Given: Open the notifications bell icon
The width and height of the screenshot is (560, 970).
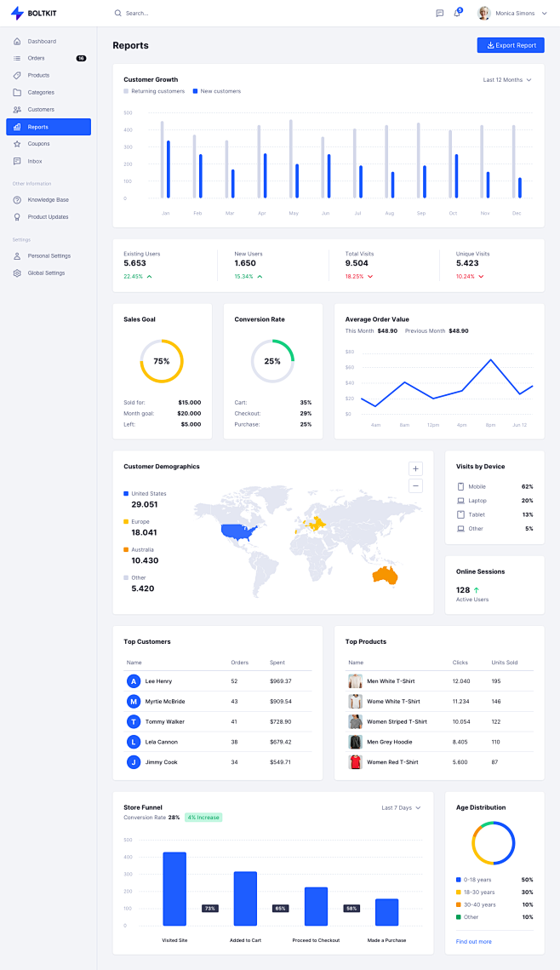Looking at the screenshot, I should [x=457, y=13].
